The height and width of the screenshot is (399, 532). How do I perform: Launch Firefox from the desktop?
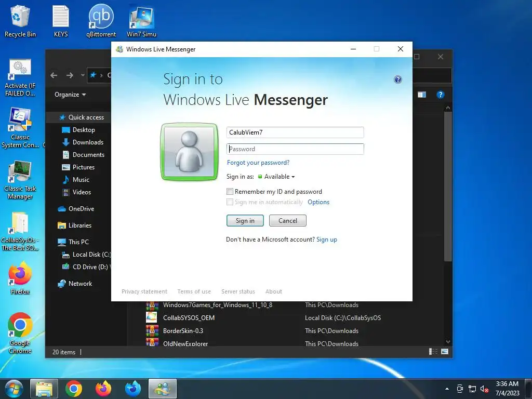pos(20,278)
